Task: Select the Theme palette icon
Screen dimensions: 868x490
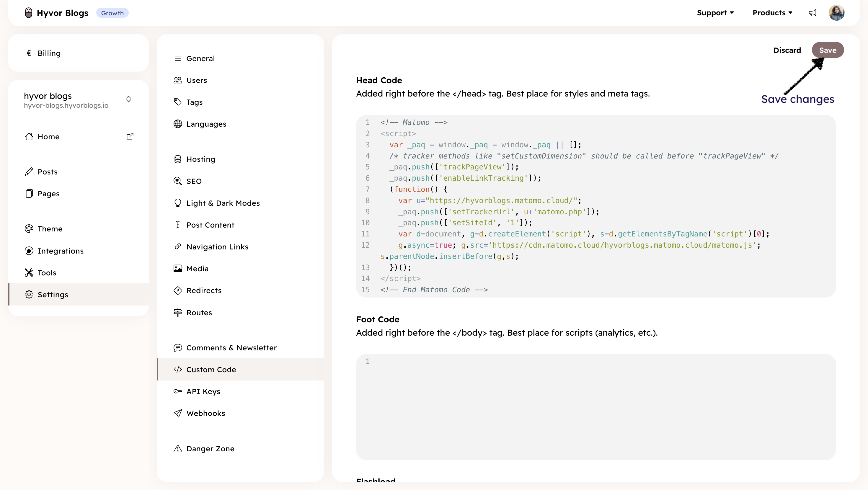Action: tap(29, 228)
